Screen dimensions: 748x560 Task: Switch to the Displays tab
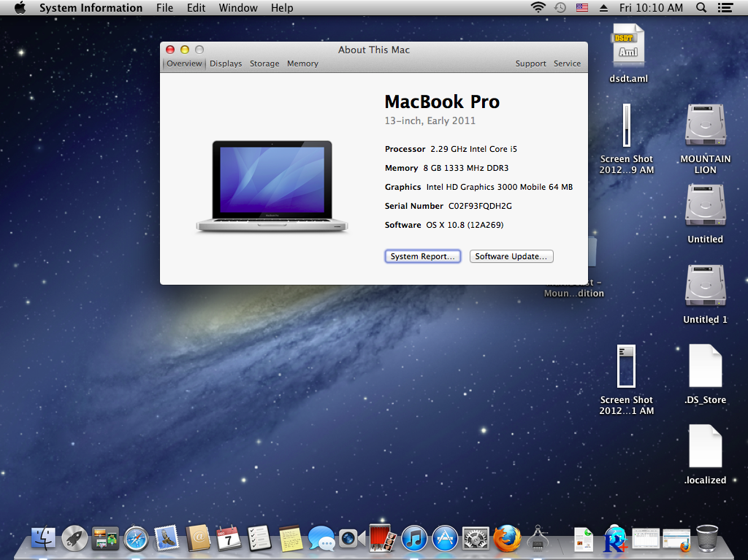(x=226, y=64)
